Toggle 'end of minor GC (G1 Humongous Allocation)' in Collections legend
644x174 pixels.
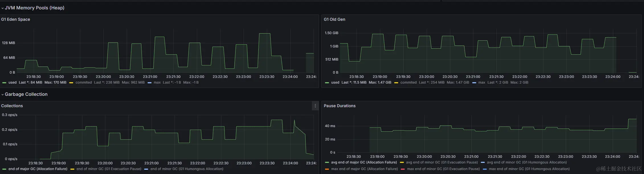pyautogui.click(x=187, y=169)
